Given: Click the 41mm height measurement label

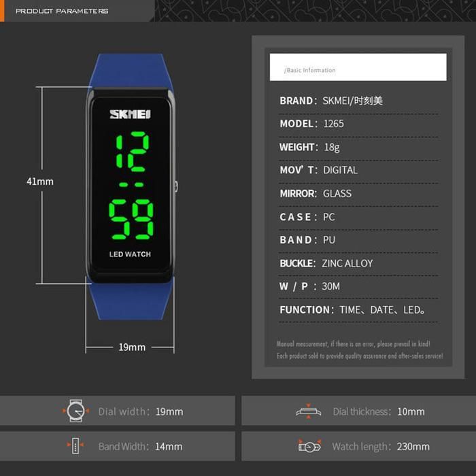Looking at the screenshot, I should [39, 182].
